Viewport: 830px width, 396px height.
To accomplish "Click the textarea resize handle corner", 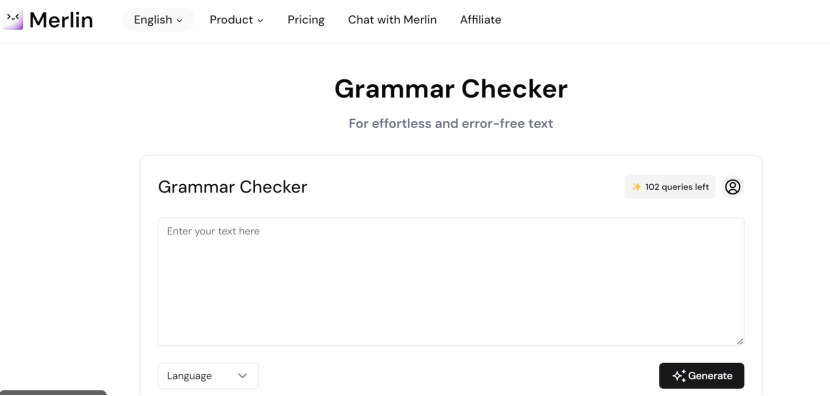I will pos(739,341).
